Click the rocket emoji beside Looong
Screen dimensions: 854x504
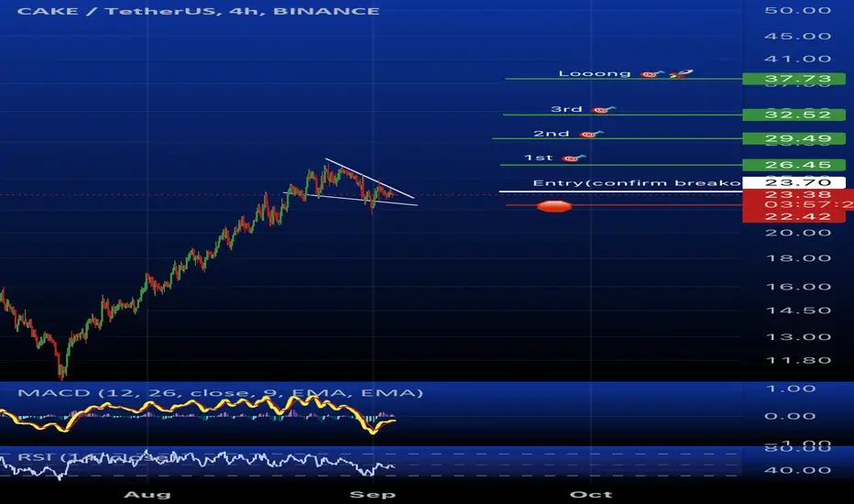681,73
